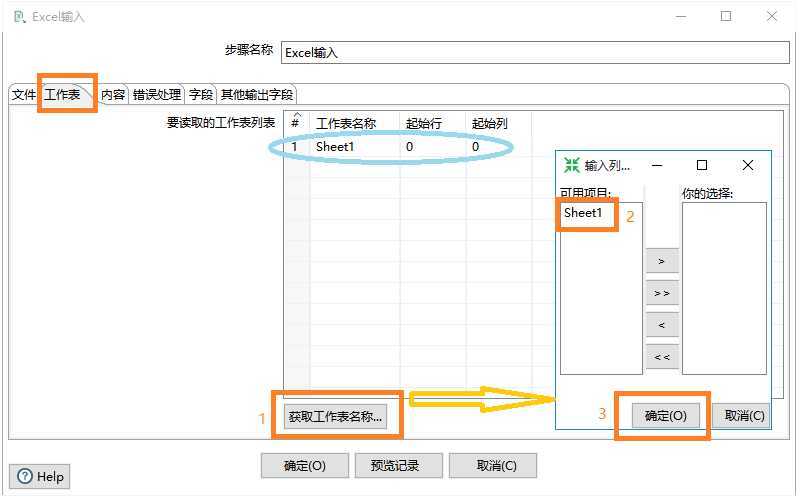The image size is (800, 500).
Task: Open the 其他输出字段 tab
Action: [x=257, y=95]
